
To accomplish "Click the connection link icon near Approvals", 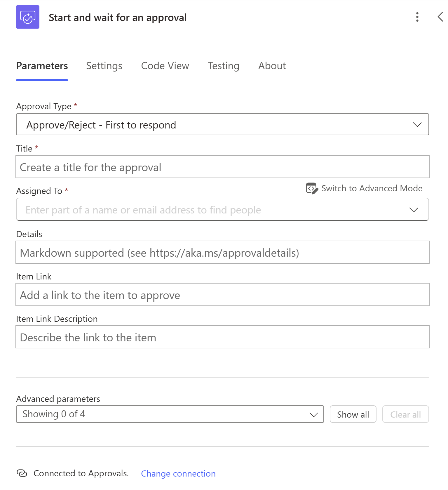I will click(x=22, y=473).
